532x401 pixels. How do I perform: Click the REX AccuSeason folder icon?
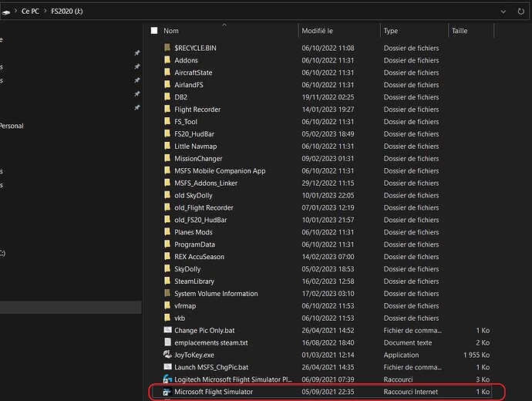pos(167,257)
